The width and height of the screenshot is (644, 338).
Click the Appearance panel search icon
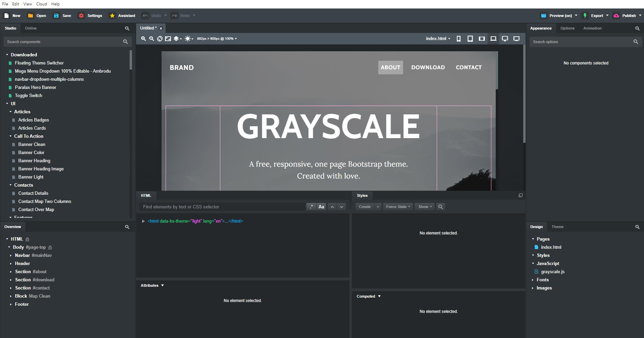click(x=638, y=29)
